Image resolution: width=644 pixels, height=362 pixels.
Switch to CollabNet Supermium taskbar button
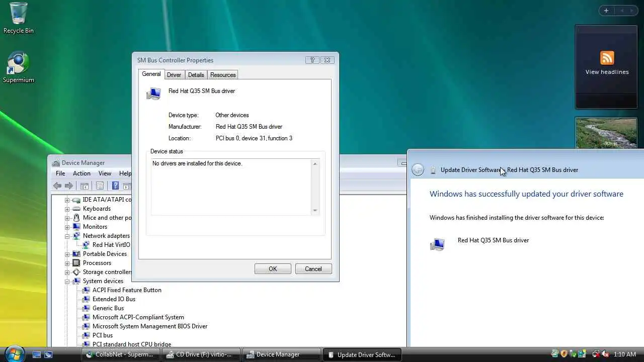120,354
